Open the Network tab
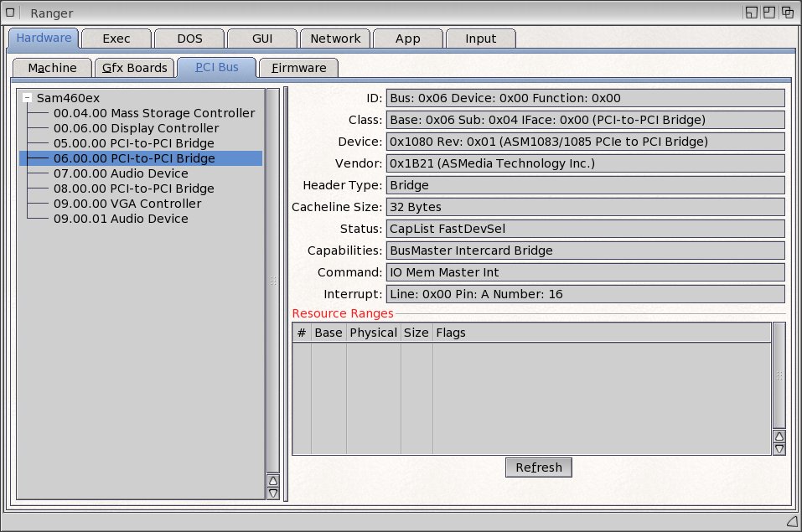This screenshot has height=532, width=802. click(x=335, y=39)
